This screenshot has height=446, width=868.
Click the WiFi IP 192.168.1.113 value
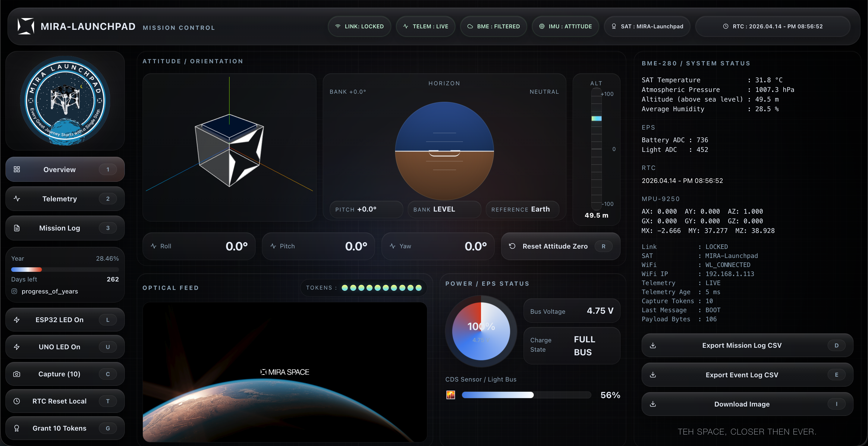[x=730, y=274]
